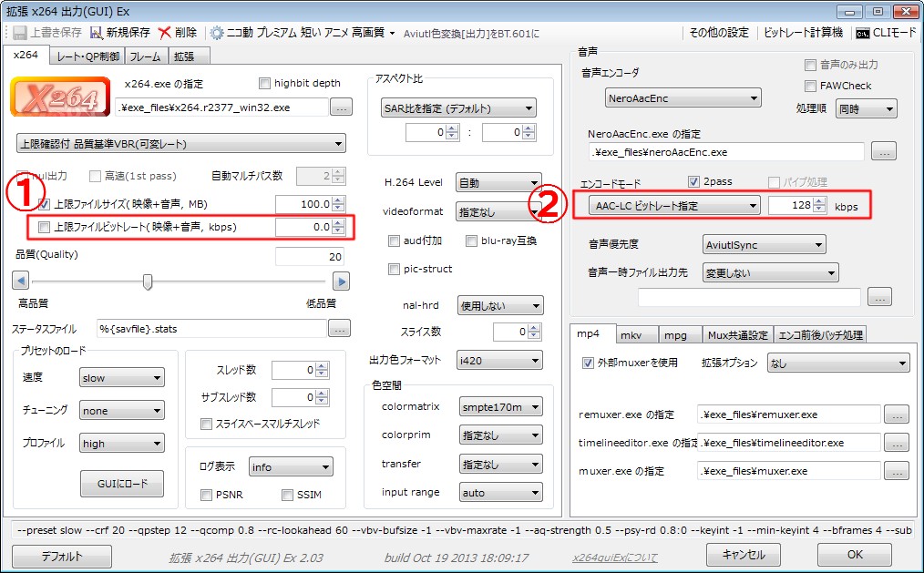The height and width of the screenshot is (573, 924).
Task: Click the 品質 Quality slider handle
Action: [x=148, y=281]
